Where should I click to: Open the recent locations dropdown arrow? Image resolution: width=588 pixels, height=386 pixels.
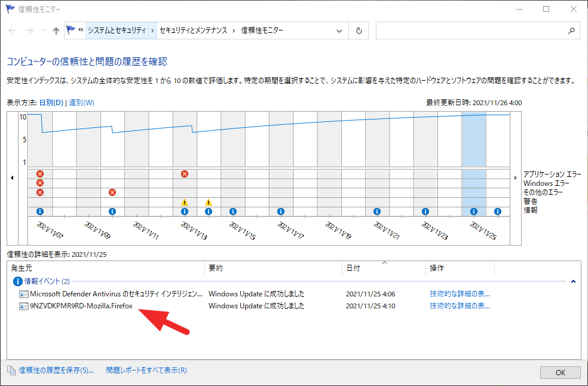pyautogui.click(x=44, y=30)
